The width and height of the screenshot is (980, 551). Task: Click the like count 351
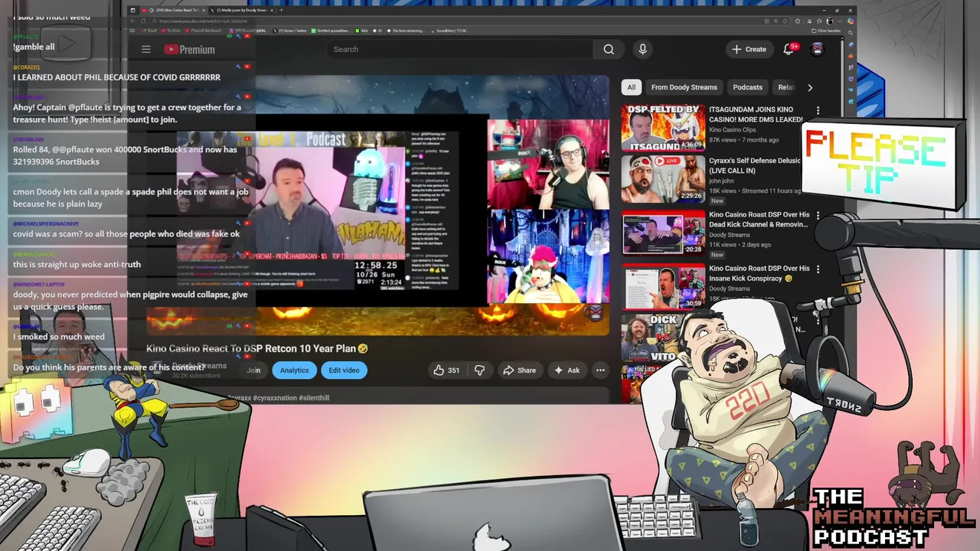pyautogui.click(x=453, y=370)
